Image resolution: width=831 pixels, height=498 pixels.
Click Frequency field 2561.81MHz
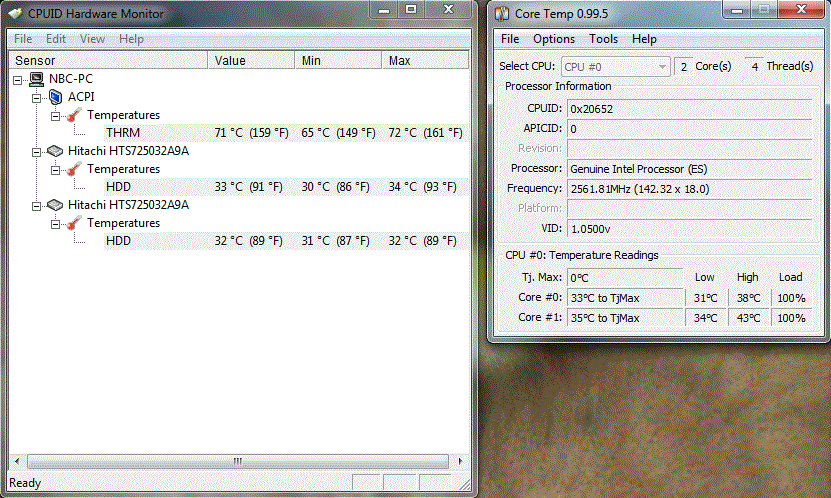point(689,189)
